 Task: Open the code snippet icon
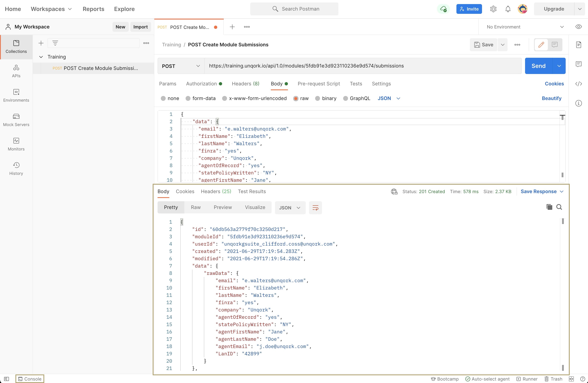click(x=578, y=84)
